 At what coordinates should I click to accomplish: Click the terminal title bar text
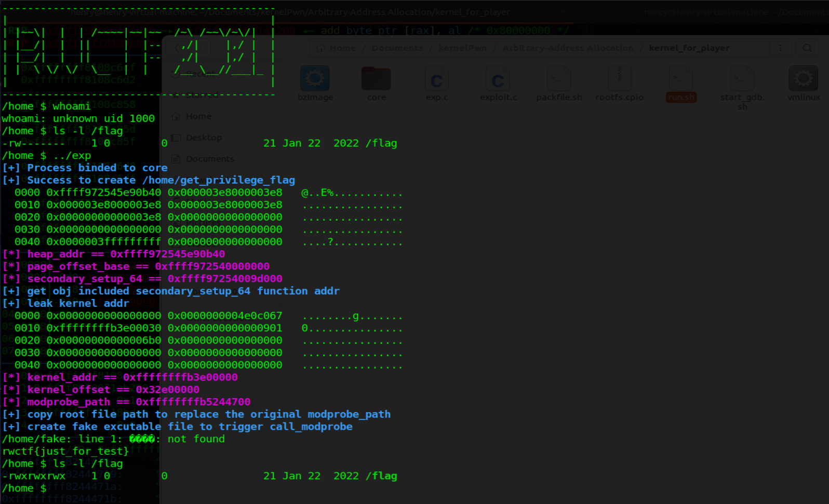[290, 12]
